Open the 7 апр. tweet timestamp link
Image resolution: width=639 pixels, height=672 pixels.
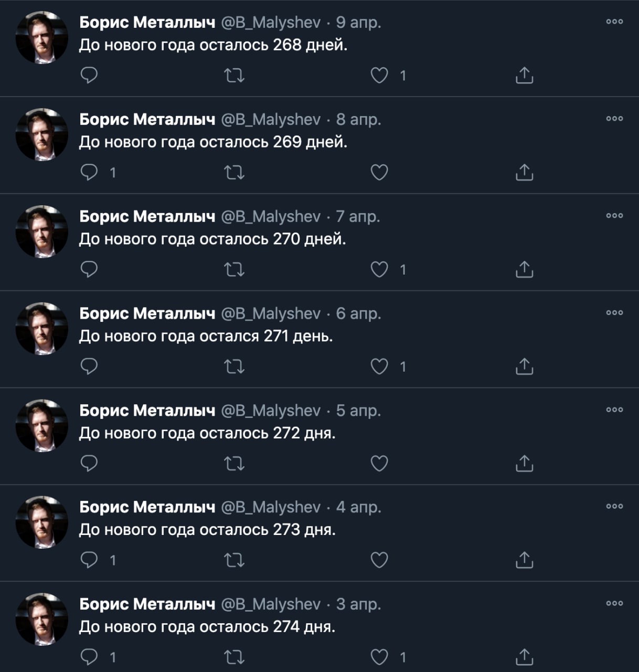click(358, 216)
